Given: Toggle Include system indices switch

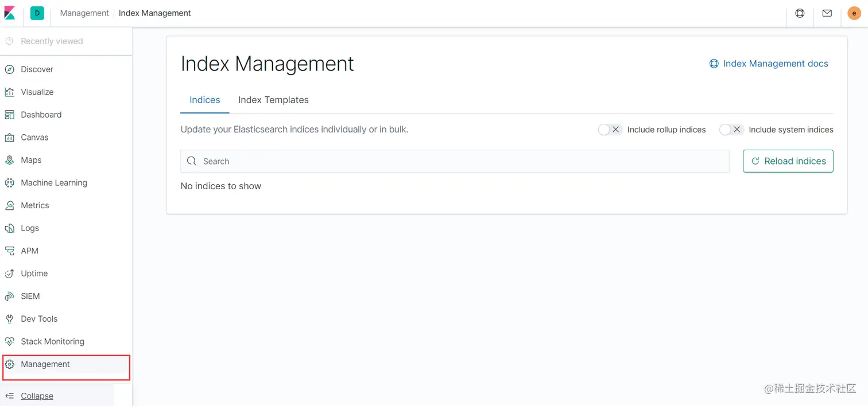Looking at the screenshot, I should pyautogui.click(x=731, y=130).
